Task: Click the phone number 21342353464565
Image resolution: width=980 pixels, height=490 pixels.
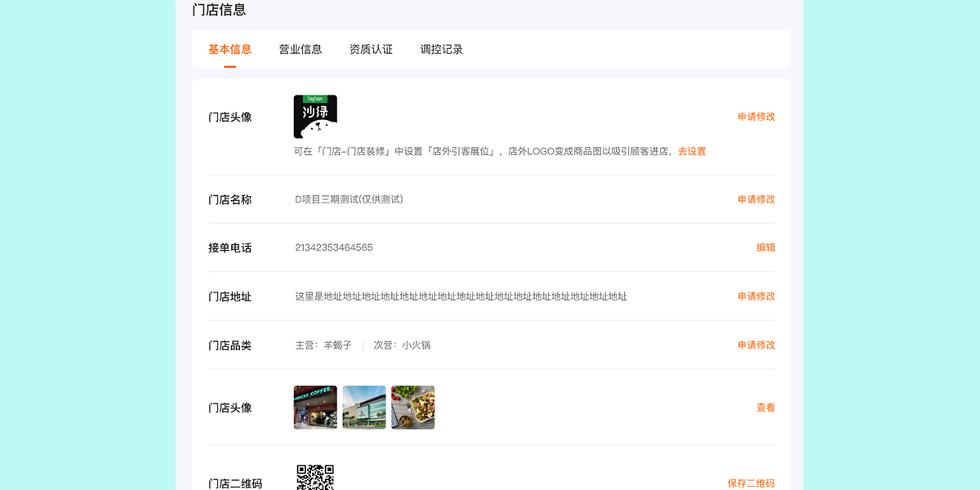Action: click(334, 247)
